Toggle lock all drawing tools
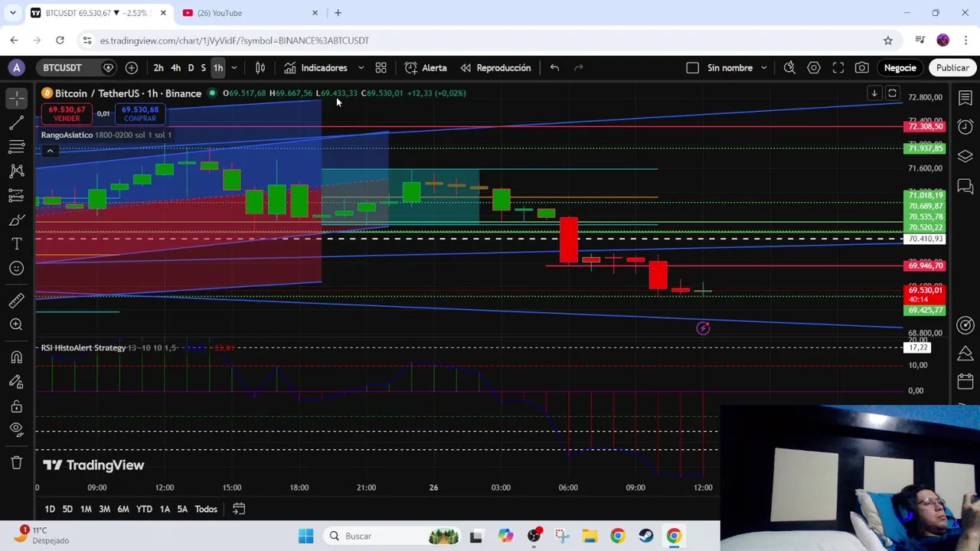Image resolution: width=980 pixels, height=551 pixels. pyautogui.click(x=16, y=406)
